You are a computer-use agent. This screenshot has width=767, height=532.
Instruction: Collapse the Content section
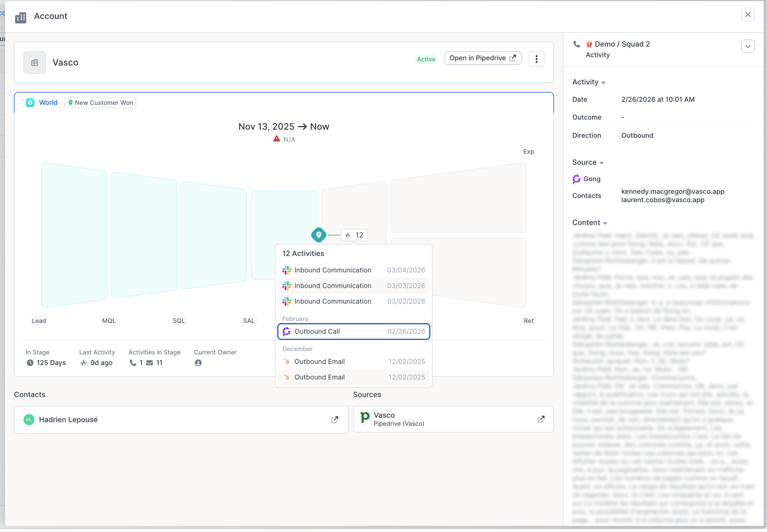(x=605, y=223)
